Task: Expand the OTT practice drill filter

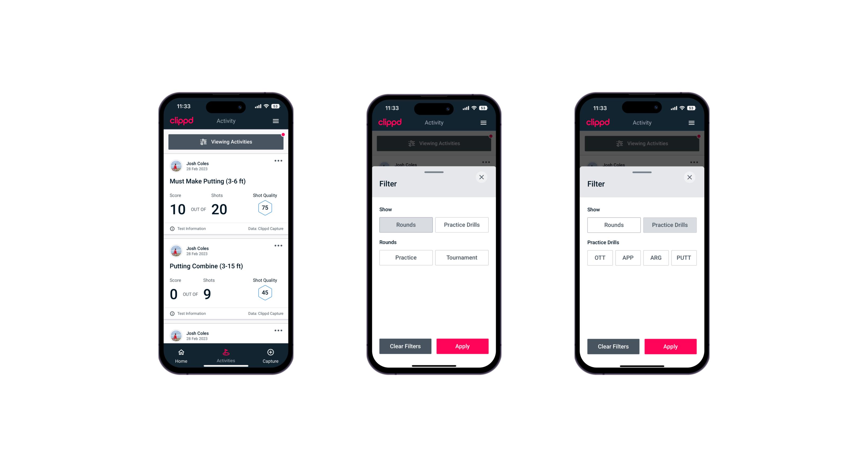Action: click(601, 258)
